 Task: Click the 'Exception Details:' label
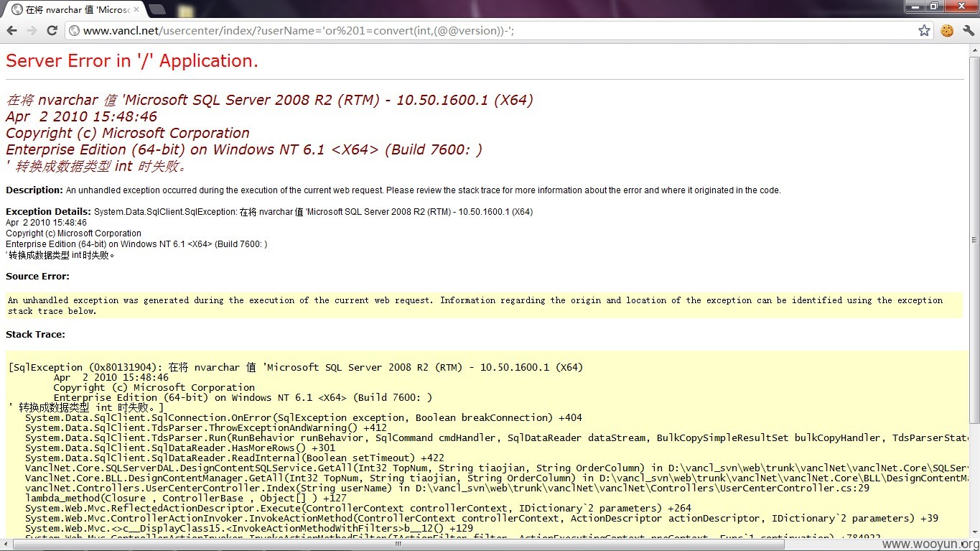point(48,212)
